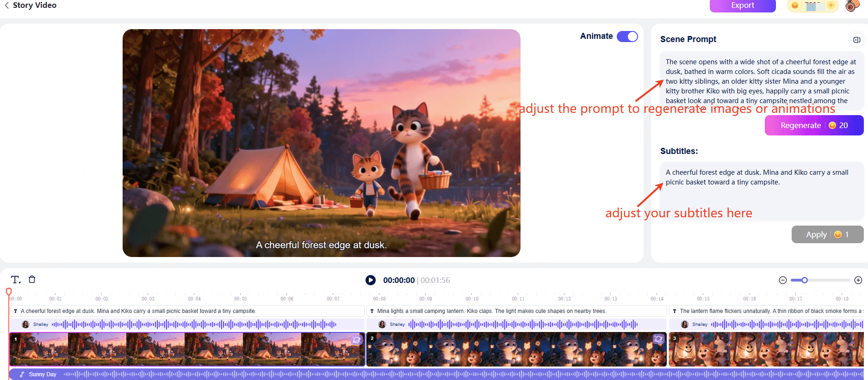Click inside the Subtitles text box
Image resolution: width=868 pixels, height=380 pixels.
[x=762, y=191]
